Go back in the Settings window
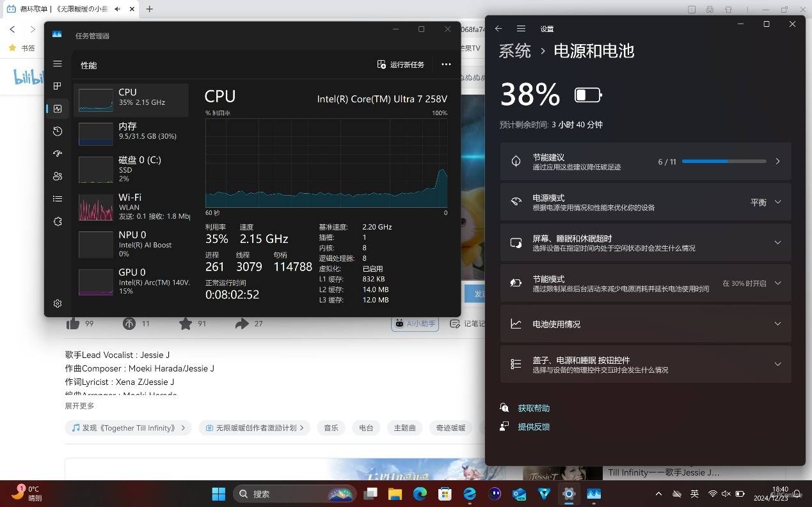Screen dimensions: 812x507 point(498,29)
